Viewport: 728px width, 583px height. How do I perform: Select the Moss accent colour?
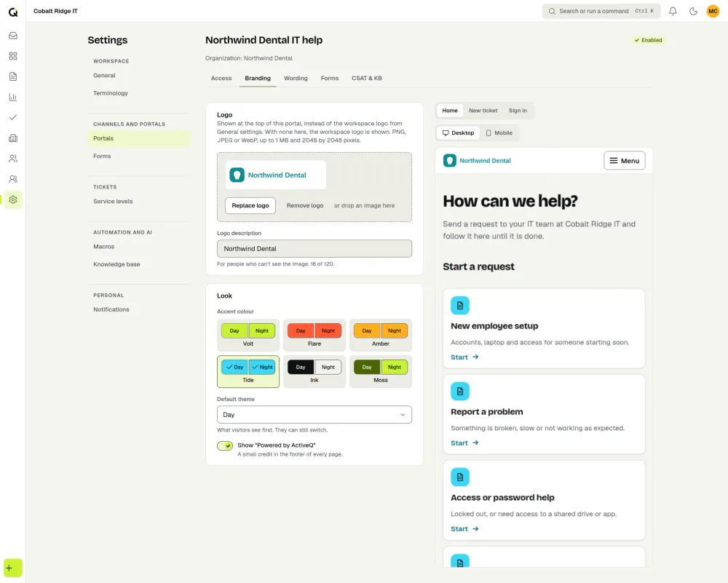[x=381, y=371]
